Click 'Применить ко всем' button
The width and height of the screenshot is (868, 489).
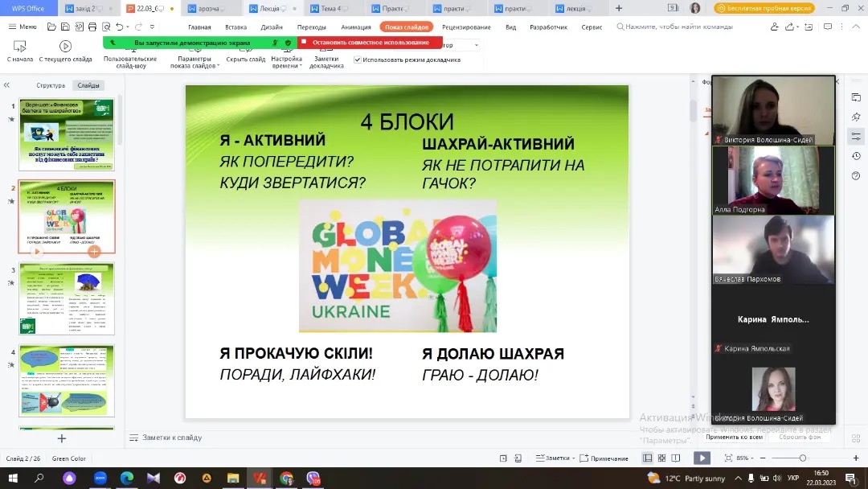734,437
